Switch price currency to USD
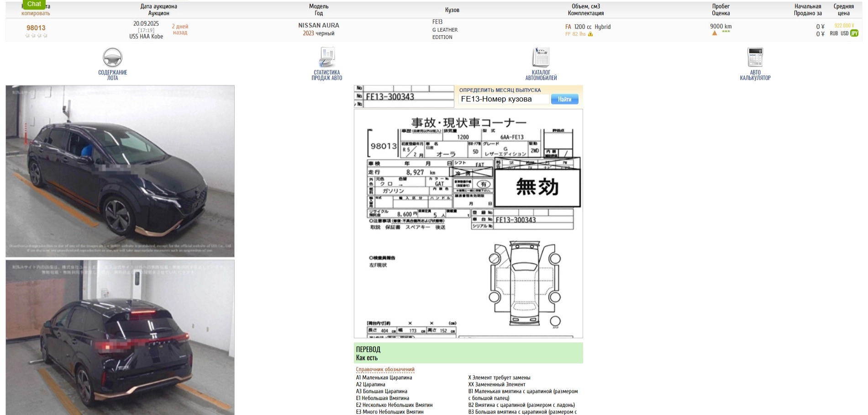 click(x=844, y=33)
